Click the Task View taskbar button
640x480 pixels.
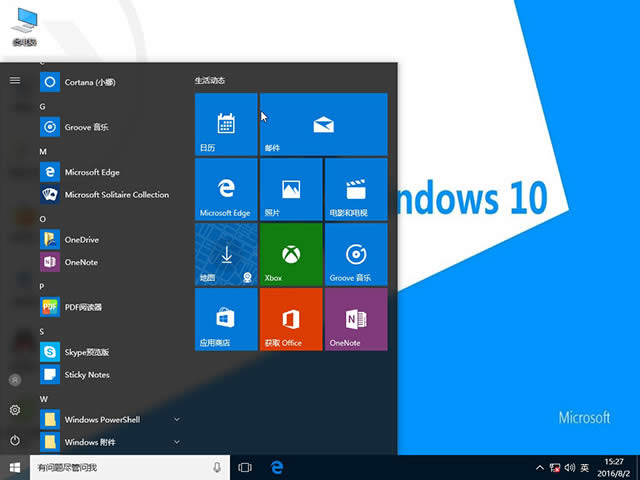pos(246,468)
